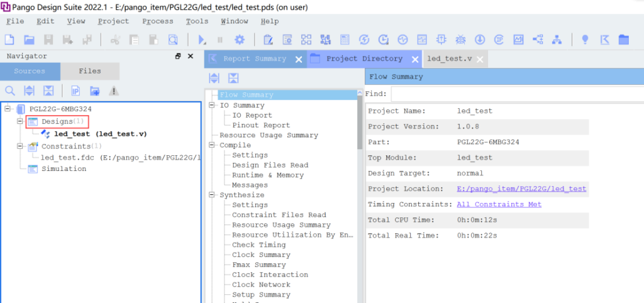This screenshot has width=644, height=303.
Task: Click the Find input field
Action: coord(516,94)
